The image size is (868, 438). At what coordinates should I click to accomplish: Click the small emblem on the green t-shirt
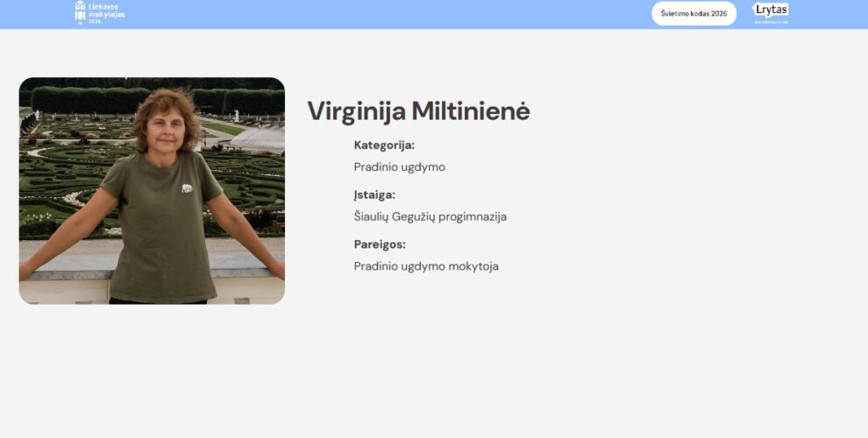pos(188,188)
